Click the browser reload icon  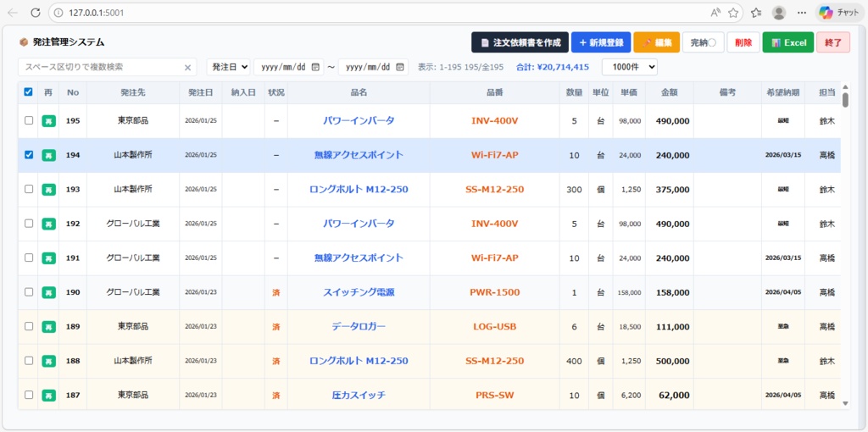click(36, 13)
